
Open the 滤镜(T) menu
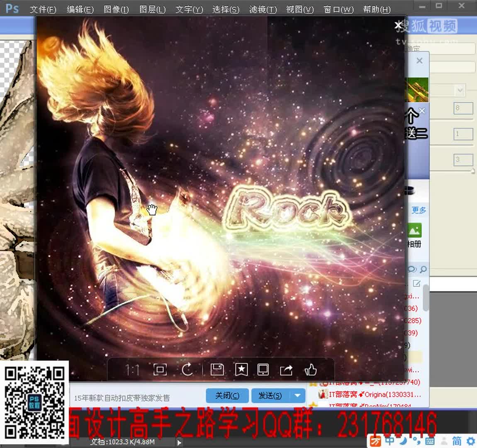(x=263, y=10)
